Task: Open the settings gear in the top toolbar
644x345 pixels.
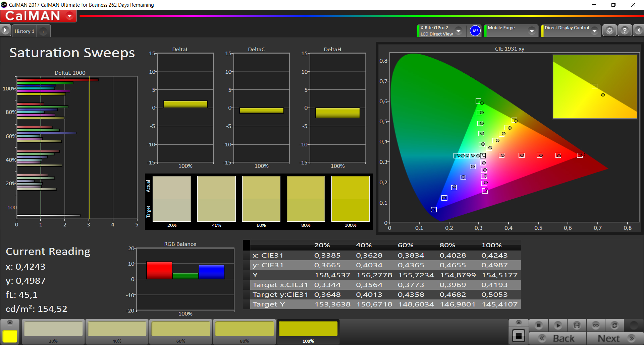Action: (609, 31)
